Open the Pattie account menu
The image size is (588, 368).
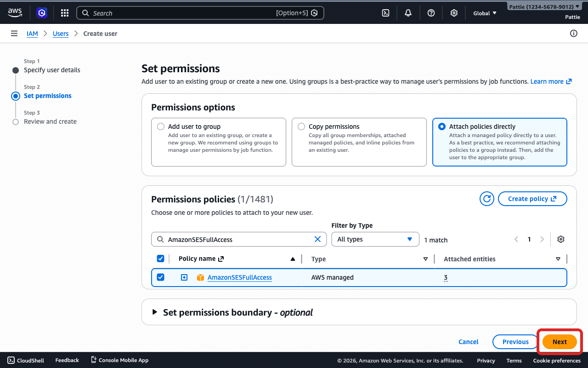coord(544,7)
